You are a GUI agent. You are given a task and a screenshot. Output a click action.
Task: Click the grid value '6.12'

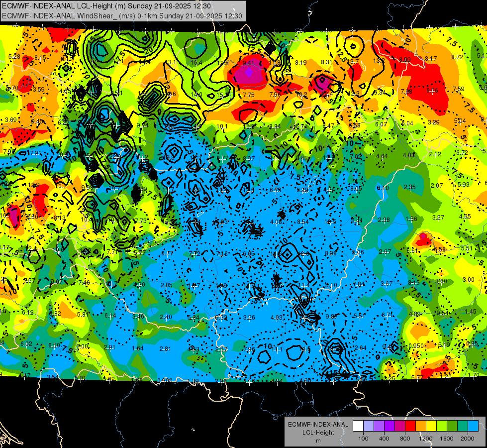28,312
